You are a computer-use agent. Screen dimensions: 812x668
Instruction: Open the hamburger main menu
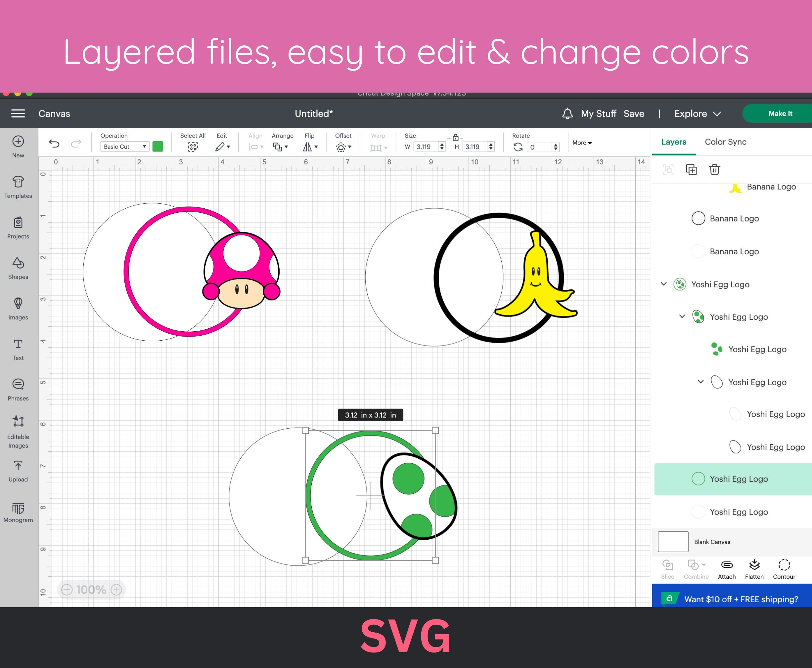(18, 113)
